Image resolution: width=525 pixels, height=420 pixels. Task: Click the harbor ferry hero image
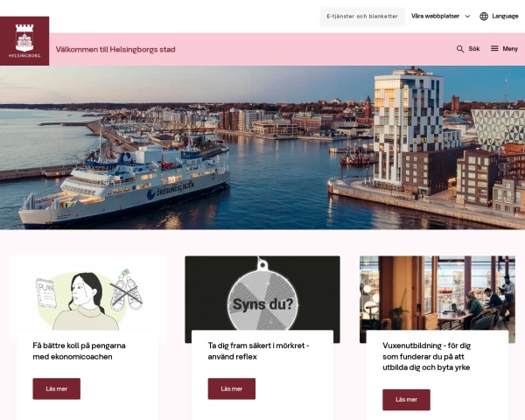pyautogui.click(x=262, y=148)
